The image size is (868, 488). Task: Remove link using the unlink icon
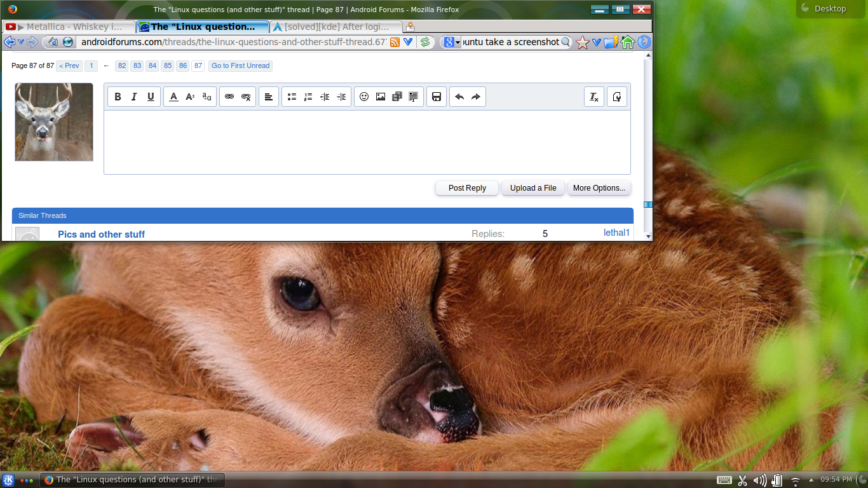click(x=246, y=97)
